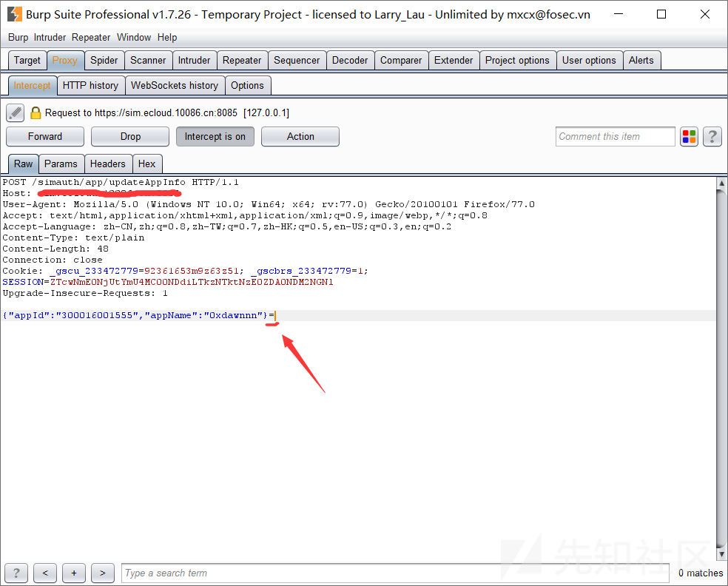The height and width of the screenshot is (586, 728).
Task: Click the search help question icon
Action: [16, 573]
